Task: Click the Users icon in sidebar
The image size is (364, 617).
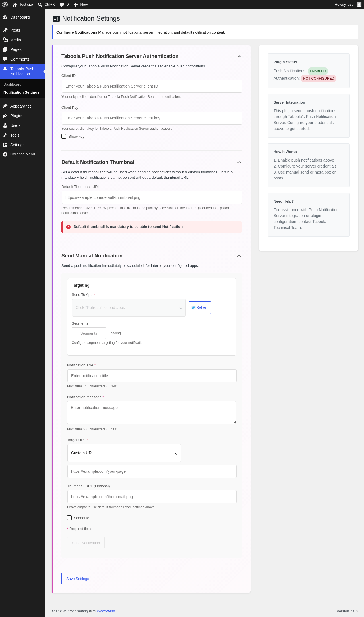Action: (x=5, y=125)
